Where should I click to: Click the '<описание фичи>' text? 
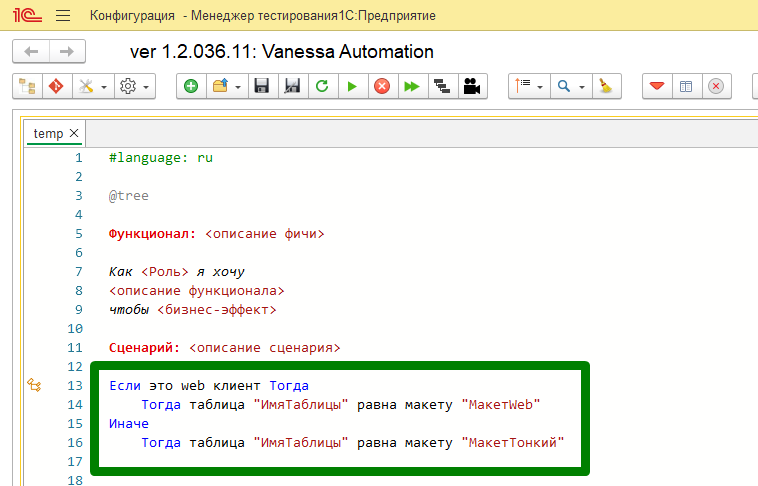264,234
